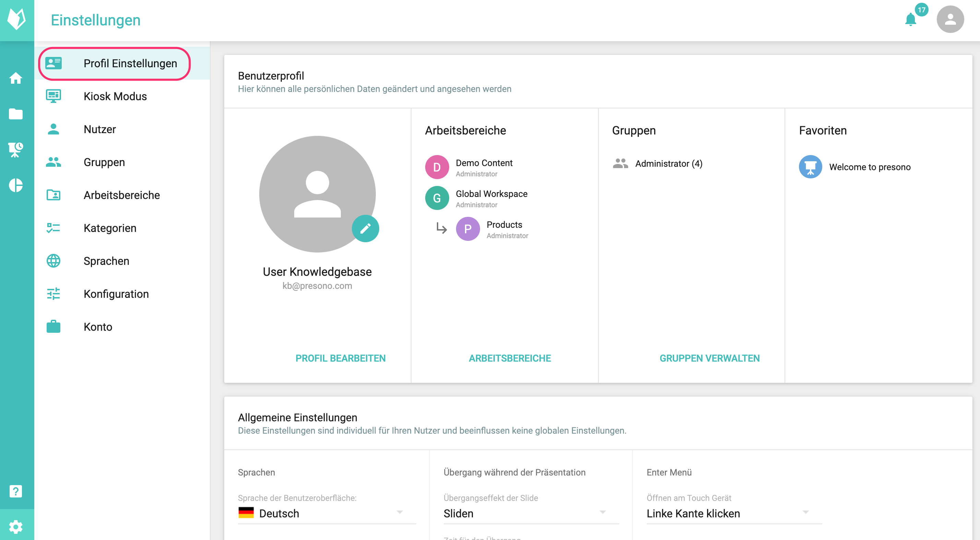Click the Demo Content workspace avatar
Viewport: 980px width, 540px height.
click(437, 167)
